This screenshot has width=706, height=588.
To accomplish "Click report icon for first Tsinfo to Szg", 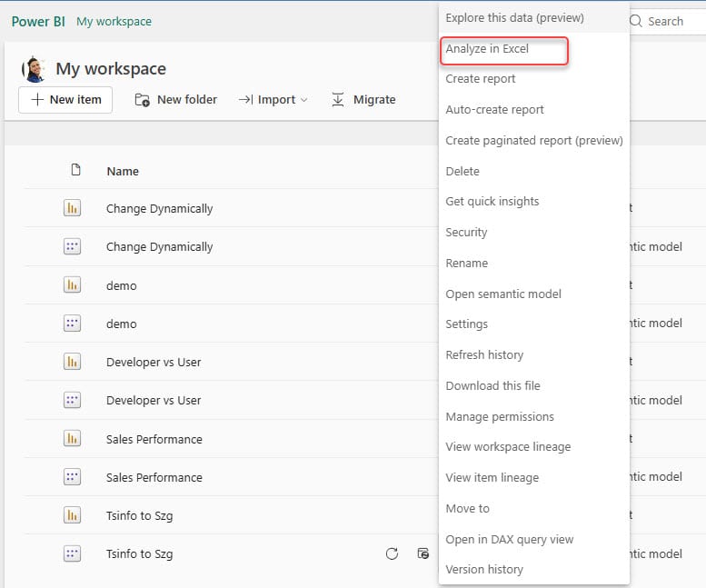I will [x=72, y=515].
